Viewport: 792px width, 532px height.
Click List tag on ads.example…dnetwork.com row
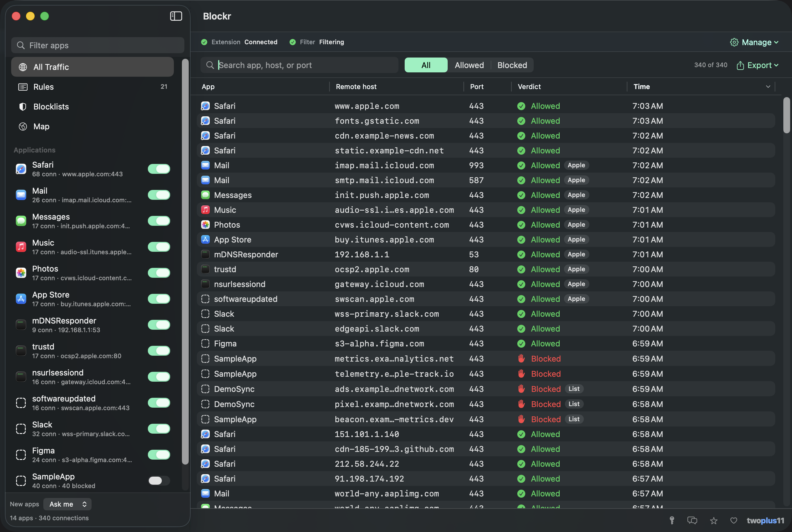click(574, 389)
